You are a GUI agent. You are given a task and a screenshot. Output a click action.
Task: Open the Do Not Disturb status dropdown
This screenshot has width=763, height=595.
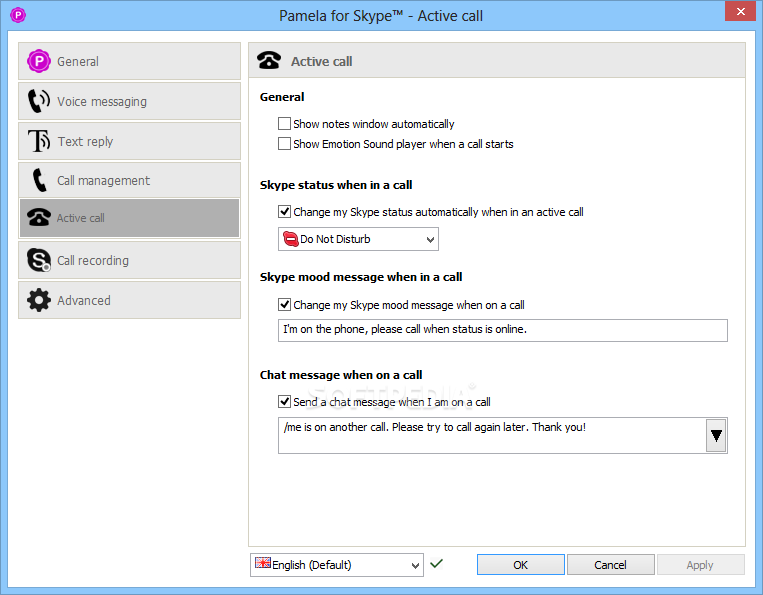coord(358,240)
